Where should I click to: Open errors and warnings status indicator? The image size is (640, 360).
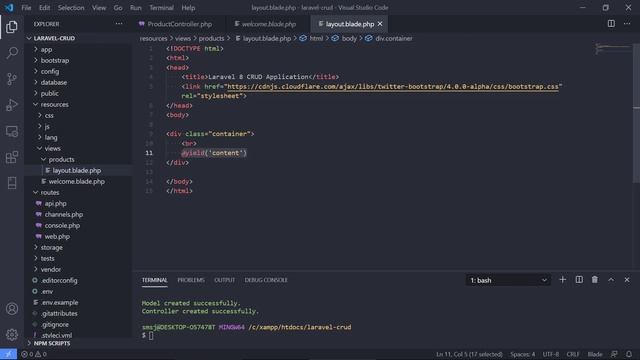point(34,354)
